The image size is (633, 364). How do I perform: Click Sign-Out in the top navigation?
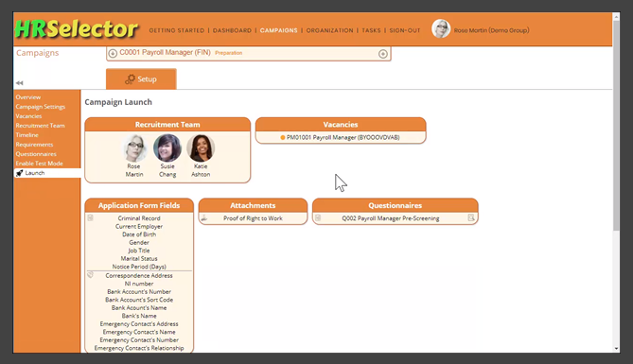click(x=405, y=30)
